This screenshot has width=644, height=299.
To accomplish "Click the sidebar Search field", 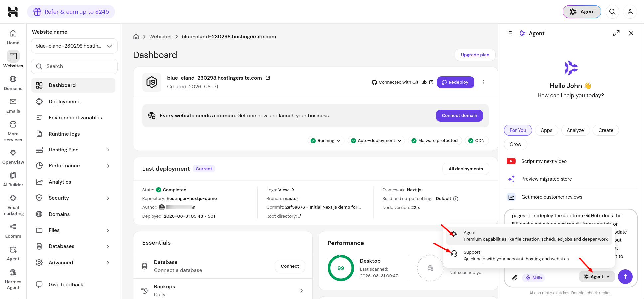I will (74, 66).
